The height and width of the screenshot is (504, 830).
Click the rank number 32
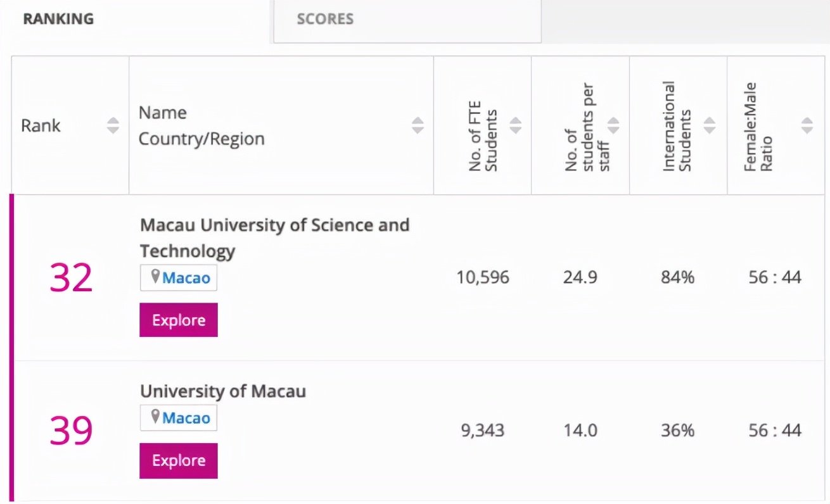[71, 278]
